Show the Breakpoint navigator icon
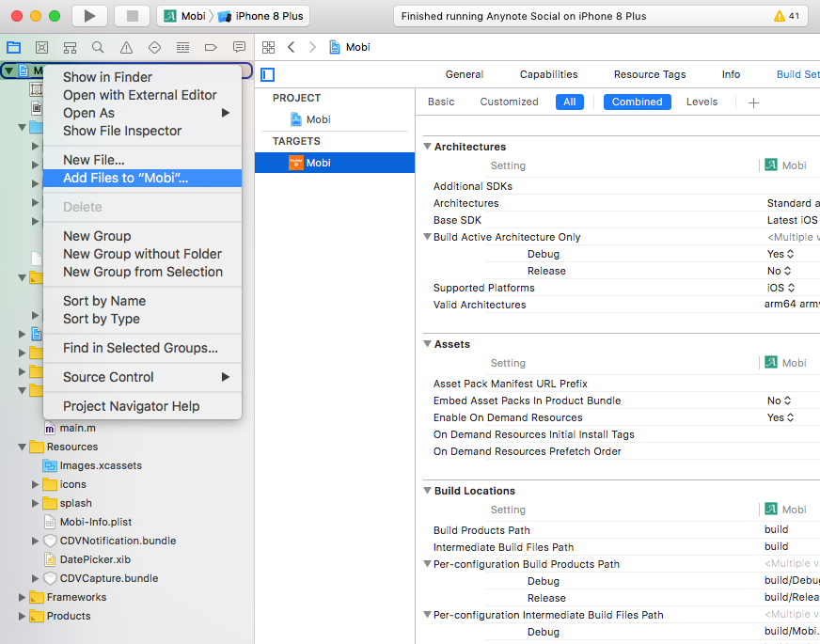 coord(211,47)
